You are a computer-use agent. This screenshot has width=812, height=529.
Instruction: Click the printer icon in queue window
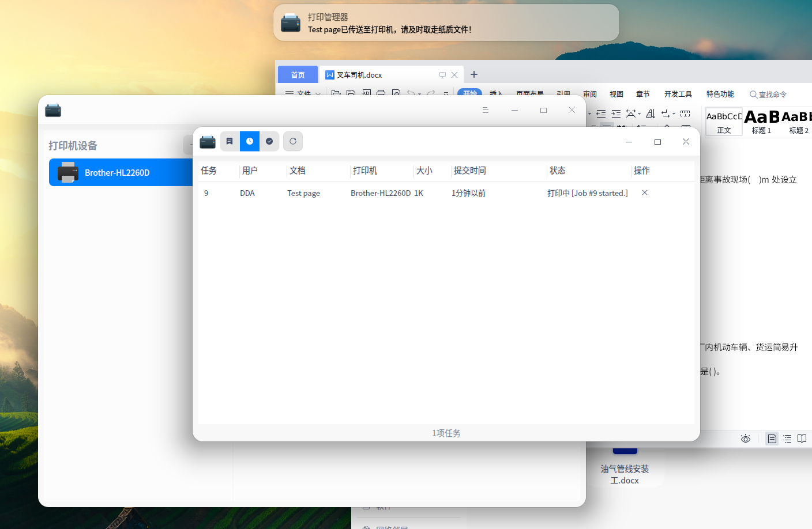208,141
